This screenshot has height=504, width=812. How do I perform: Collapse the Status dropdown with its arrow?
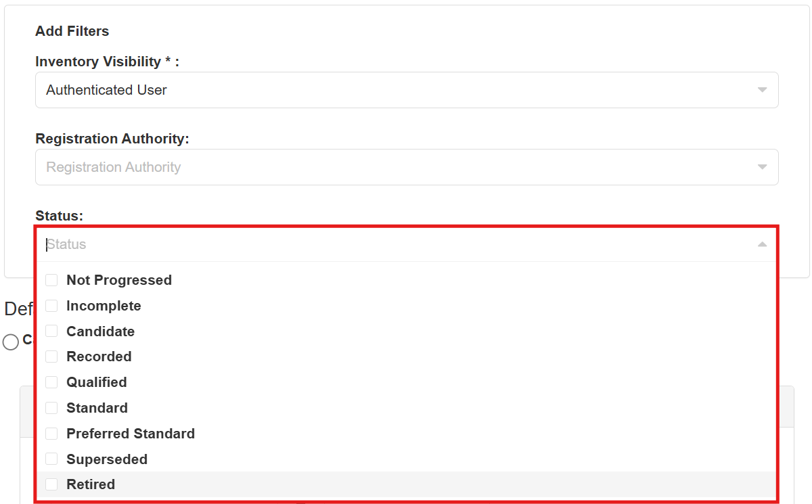pos(762,244)
